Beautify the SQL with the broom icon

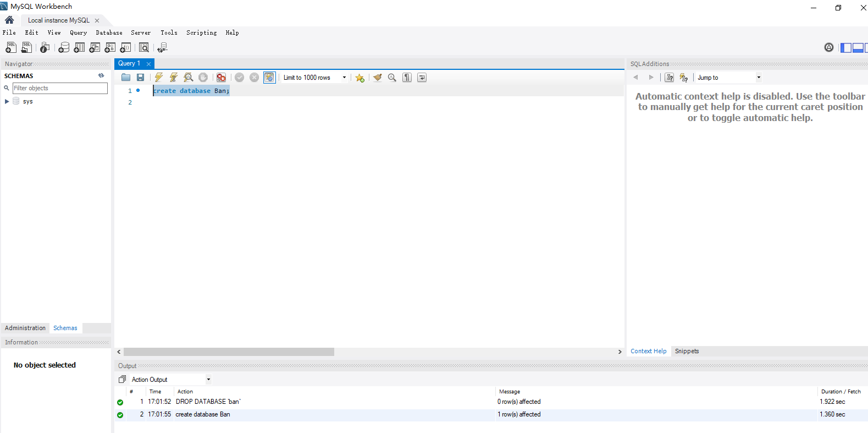[377, 78]
